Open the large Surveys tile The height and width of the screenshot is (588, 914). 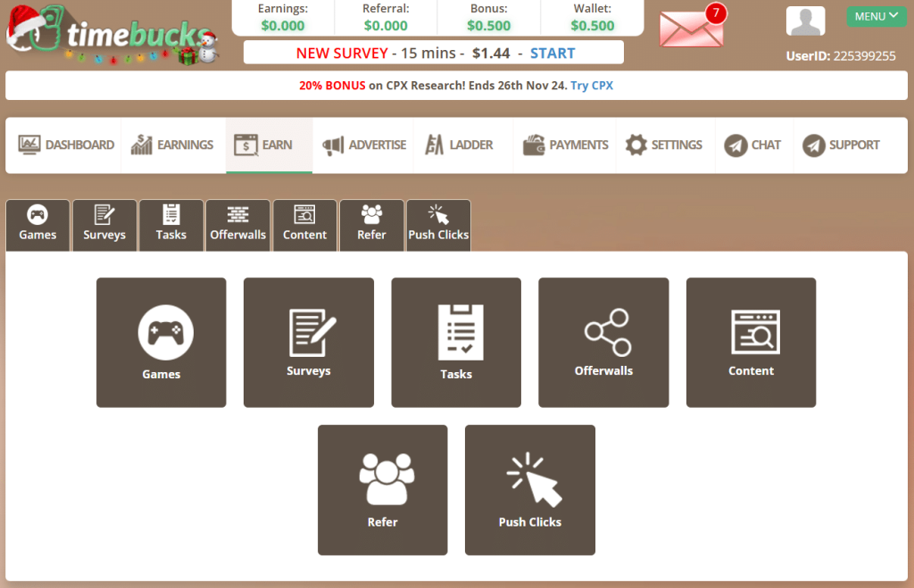309,342
